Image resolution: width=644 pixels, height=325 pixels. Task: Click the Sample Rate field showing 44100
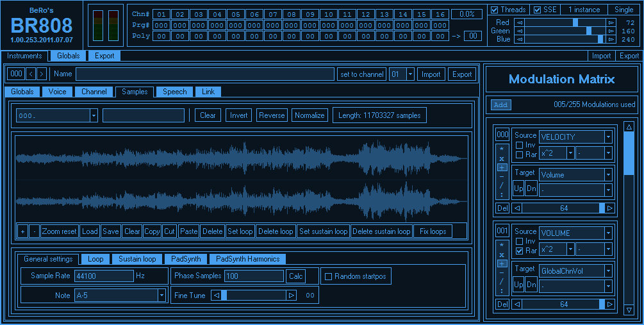(104, 276)
